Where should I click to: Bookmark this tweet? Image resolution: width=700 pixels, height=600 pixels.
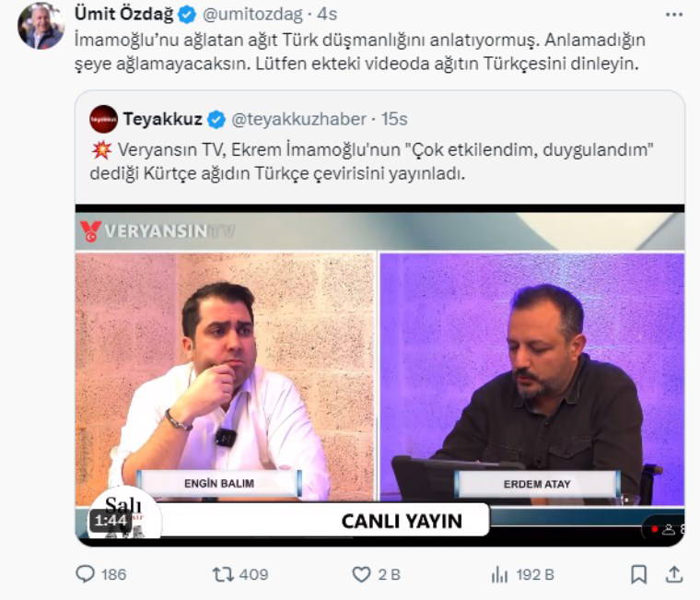click(x=638, y=574)
